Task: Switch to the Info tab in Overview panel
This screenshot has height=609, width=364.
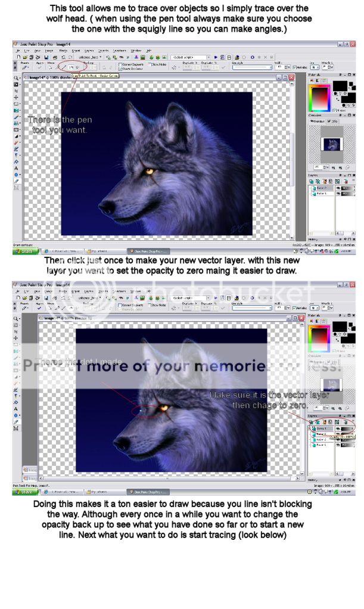Action: 334,121
